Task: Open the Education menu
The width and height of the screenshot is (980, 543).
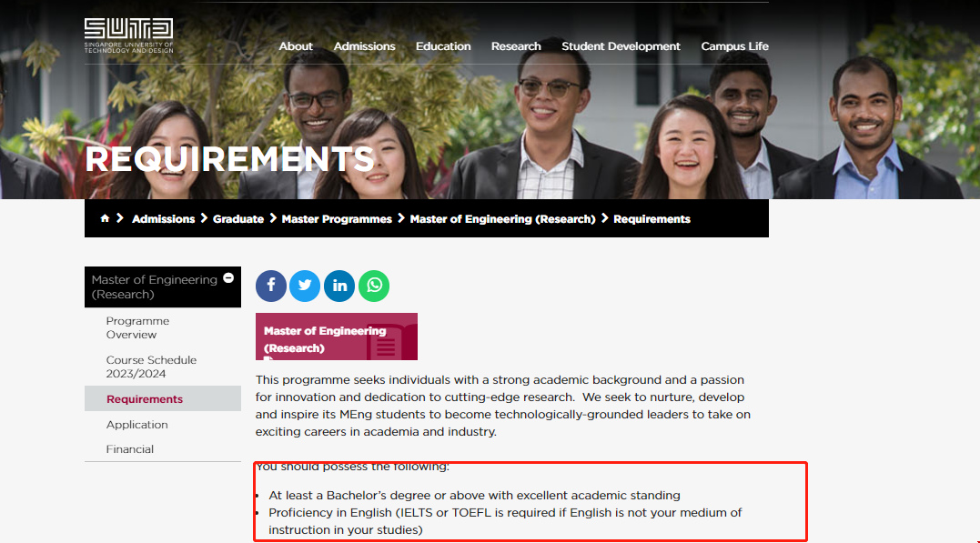Action: (x=443, y=46)
